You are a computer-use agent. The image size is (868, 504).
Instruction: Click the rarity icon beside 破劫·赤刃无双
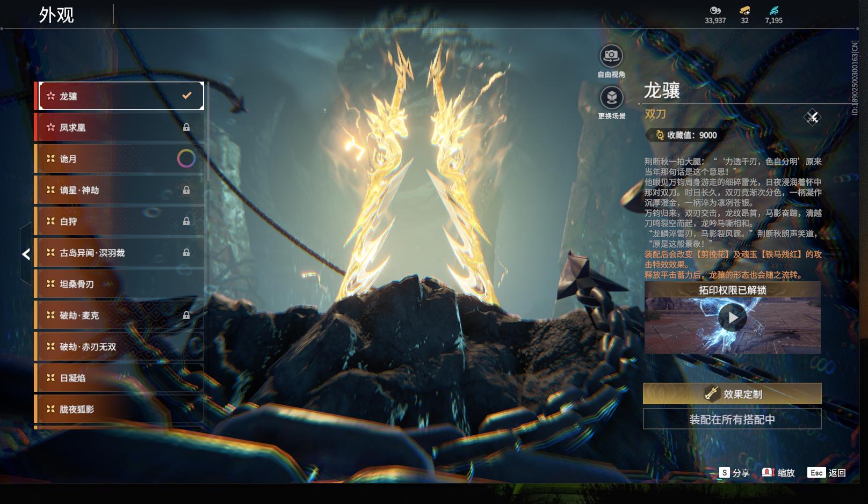(x=50, y=346)
